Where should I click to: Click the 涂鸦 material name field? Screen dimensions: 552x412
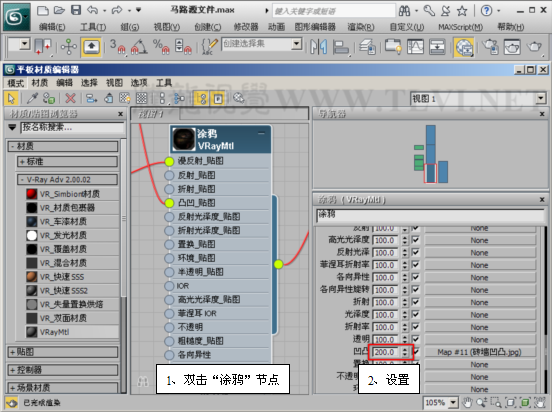click(x=430, y=216)
